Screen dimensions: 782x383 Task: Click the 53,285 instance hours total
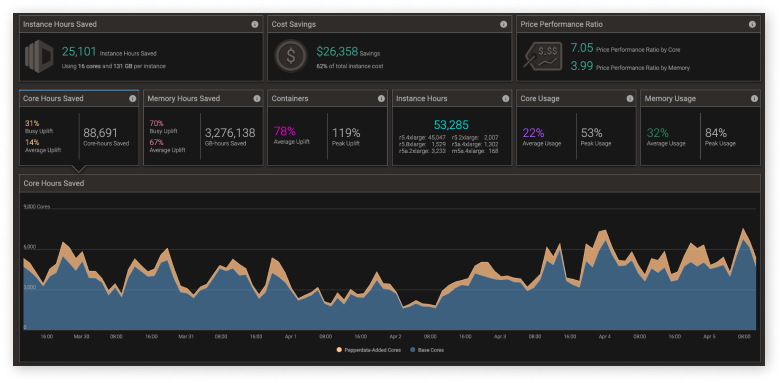pos(451,125)
